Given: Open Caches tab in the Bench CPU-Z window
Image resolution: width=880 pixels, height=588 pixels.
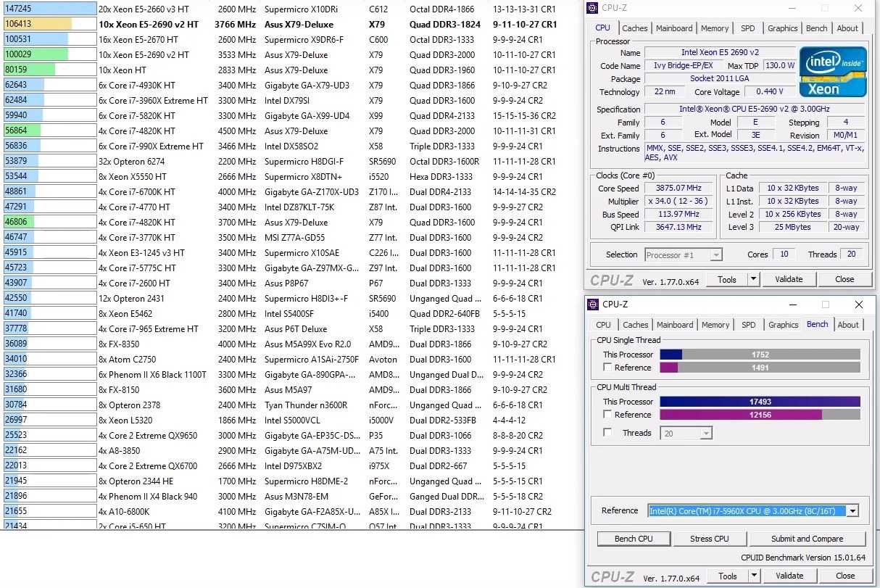Looking at the screenshot, I should 636,325.
